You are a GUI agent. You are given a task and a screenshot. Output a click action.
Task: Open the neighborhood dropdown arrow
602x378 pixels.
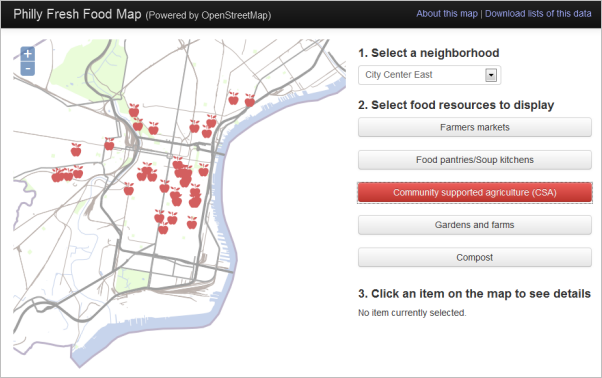tap(491, 75)
